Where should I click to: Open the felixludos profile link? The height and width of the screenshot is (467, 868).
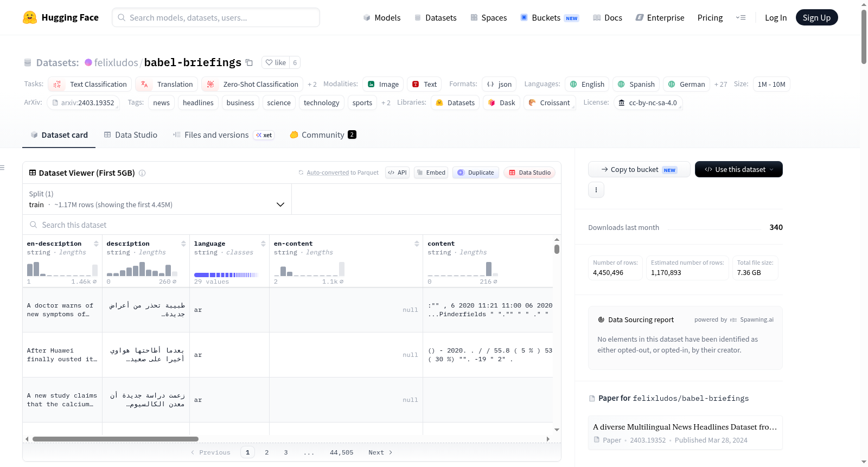116,62
